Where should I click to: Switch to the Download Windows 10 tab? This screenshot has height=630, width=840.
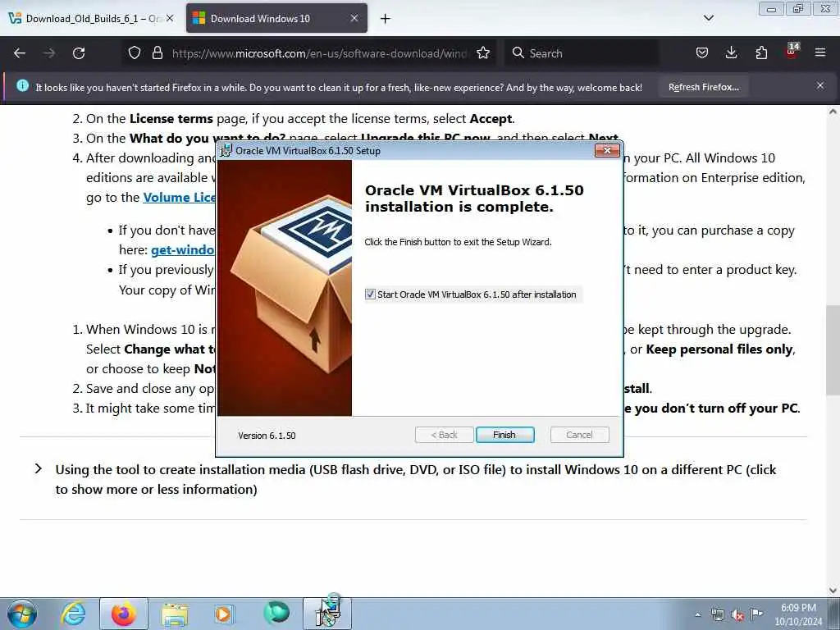tap(276, 19)
